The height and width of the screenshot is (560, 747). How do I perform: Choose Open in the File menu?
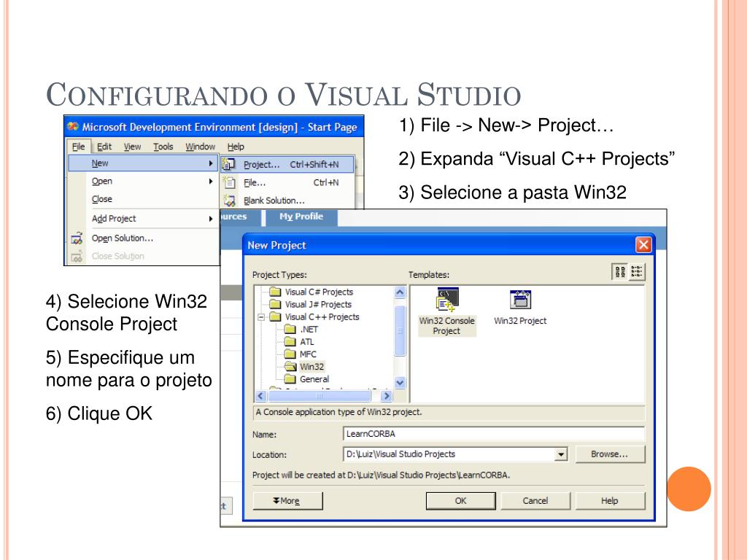coord(143,181)
